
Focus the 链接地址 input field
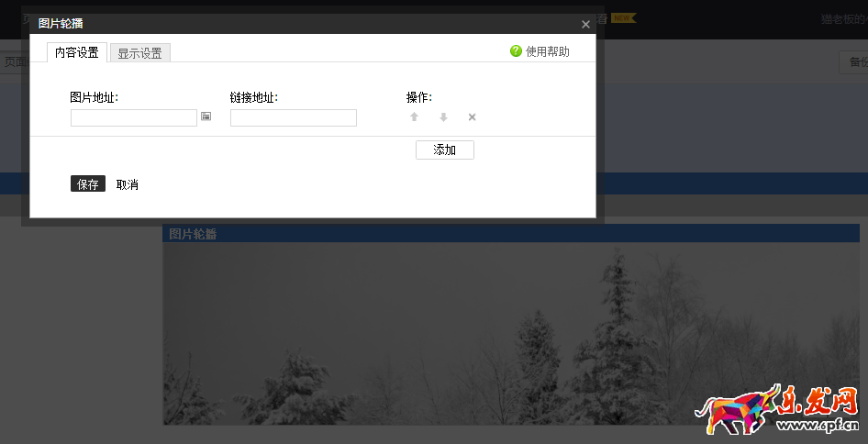click(294, 117)
